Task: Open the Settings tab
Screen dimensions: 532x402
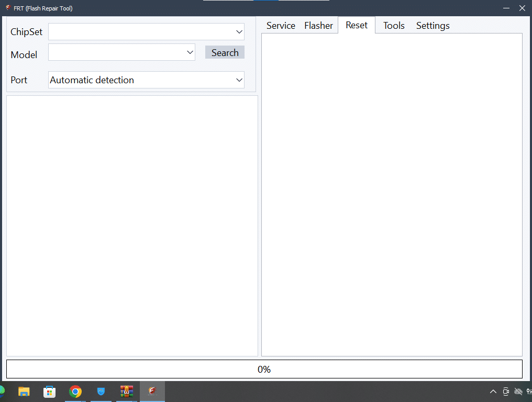Action: (433, 26)
